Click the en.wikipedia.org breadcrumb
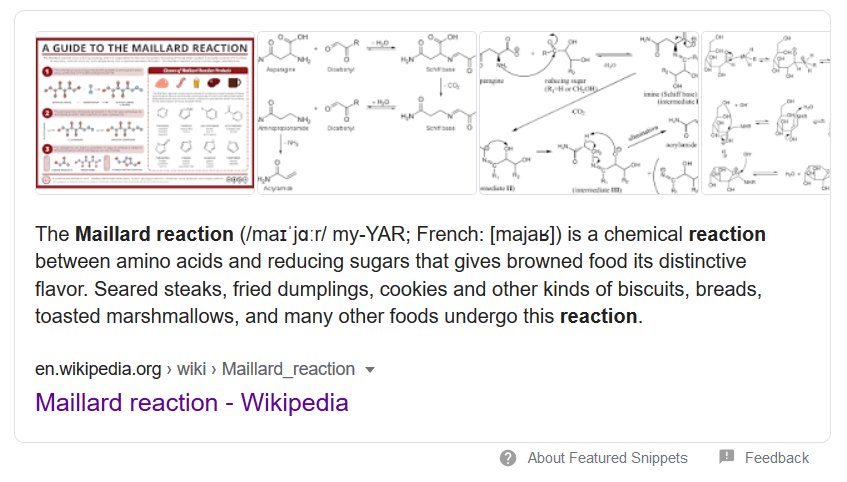Image resolution: width=847 pixels, height=482 pixels. (x=98, y=369)
